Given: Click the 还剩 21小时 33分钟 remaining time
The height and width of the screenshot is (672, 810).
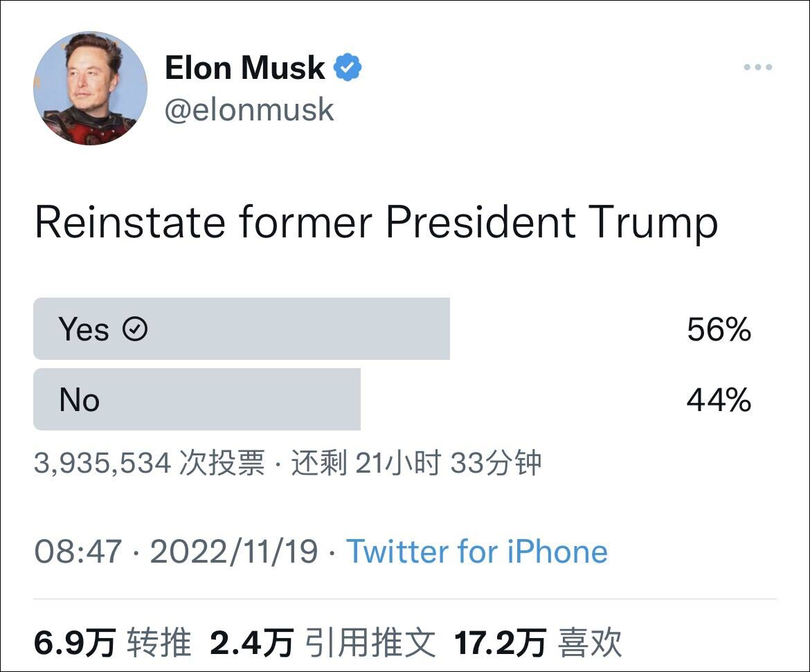Looking at the screenshot, I should click(x=415, y=463).
